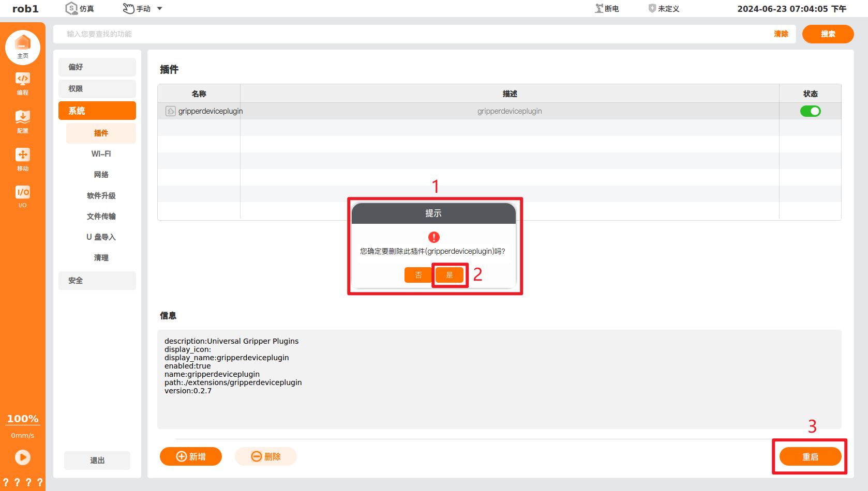Expand the Security (安全) section

[97, 281]
